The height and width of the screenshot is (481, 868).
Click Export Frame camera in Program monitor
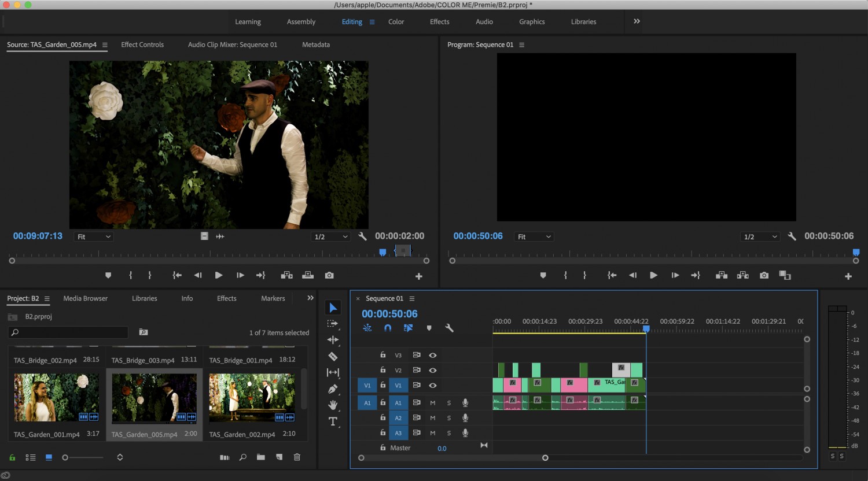764,275
